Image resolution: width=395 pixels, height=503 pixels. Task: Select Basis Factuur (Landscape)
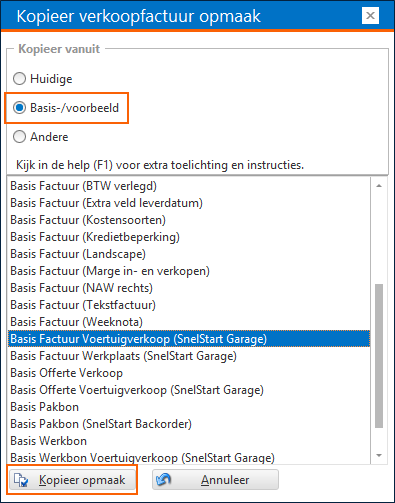[x=189, y=254]
